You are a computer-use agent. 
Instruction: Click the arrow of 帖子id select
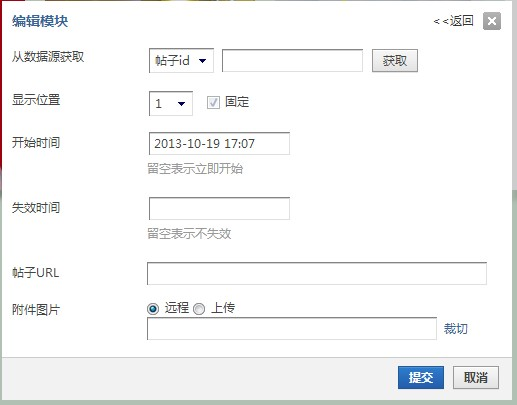click(202, 61)
